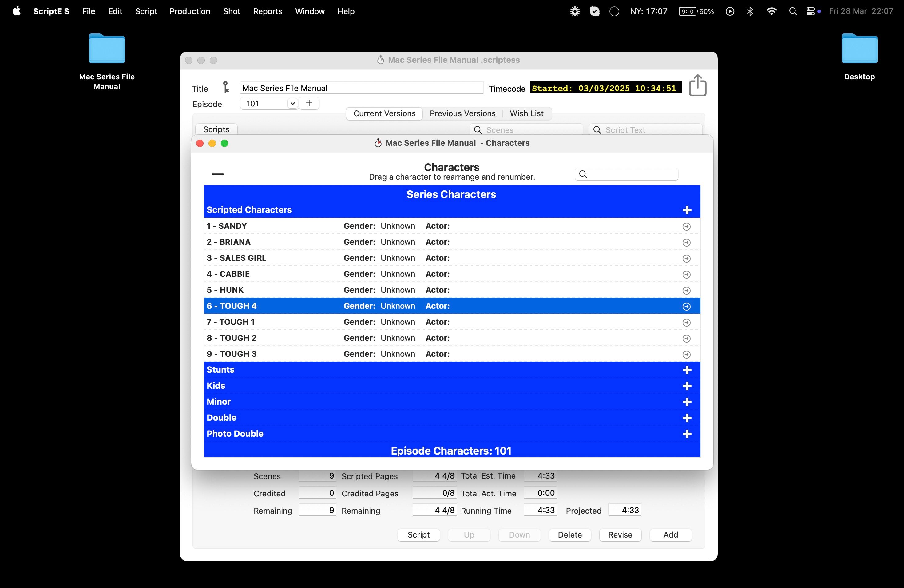Add new episode with plus button

pyautogui.click(x=309, y=103)
